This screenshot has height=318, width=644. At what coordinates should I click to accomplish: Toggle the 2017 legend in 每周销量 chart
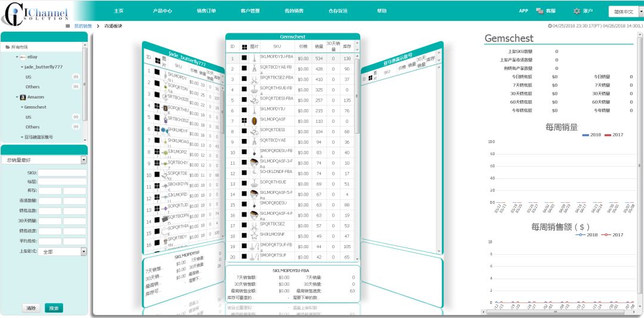pos(614,135)
